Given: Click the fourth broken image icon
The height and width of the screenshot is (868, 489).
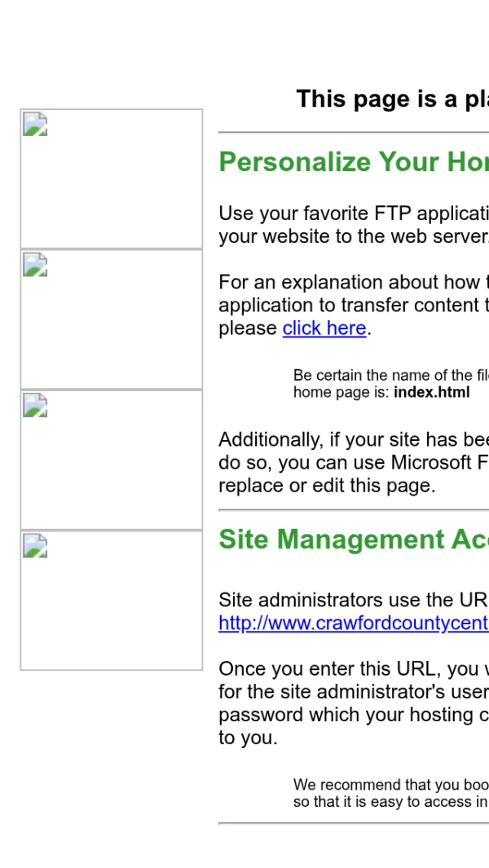Looking at the screenshot, I should (x=35, y=545).
